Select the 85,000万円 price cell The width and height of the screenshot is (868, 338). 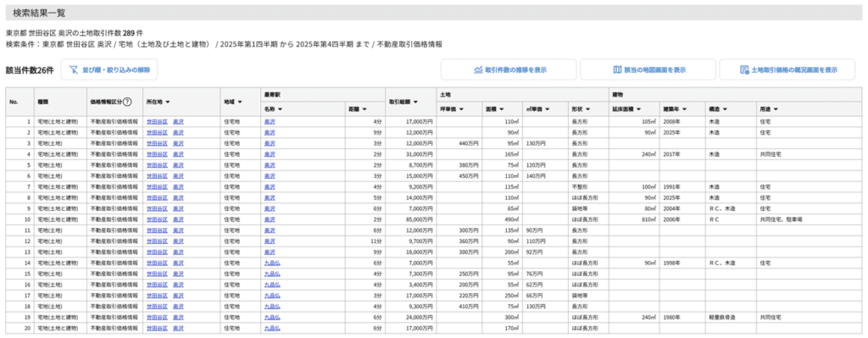411,219
